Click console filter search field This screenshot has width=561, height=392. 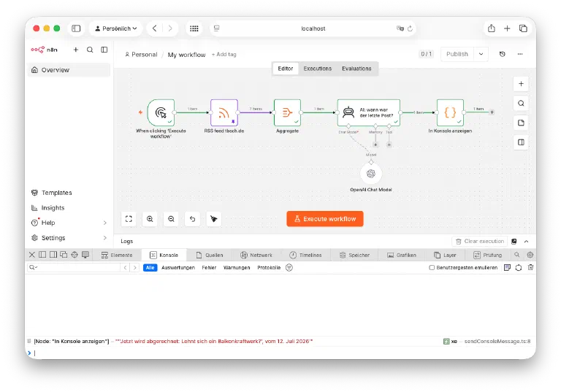[x=74, y=267]
